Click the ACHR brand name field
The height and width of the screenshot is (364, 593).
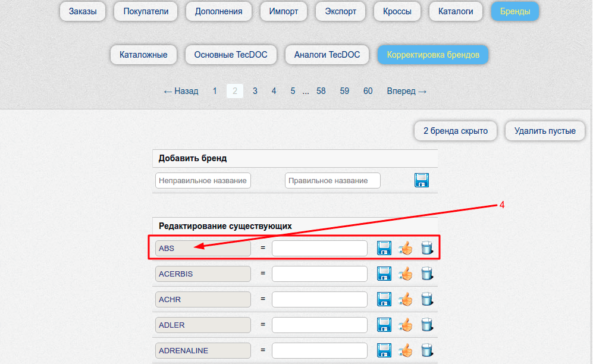pos(203,299)
